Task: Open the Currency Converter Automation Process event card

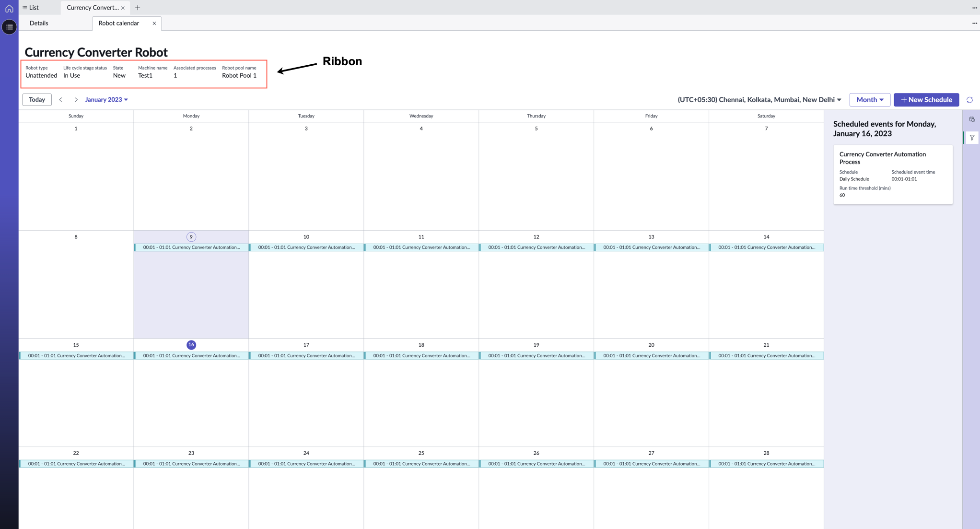Action: 893,175
